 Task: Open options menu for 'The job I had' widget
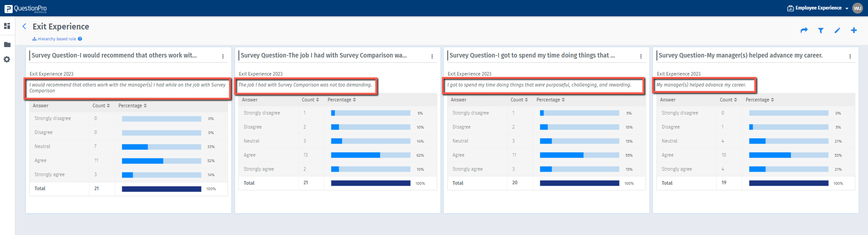tap(432, 56)
